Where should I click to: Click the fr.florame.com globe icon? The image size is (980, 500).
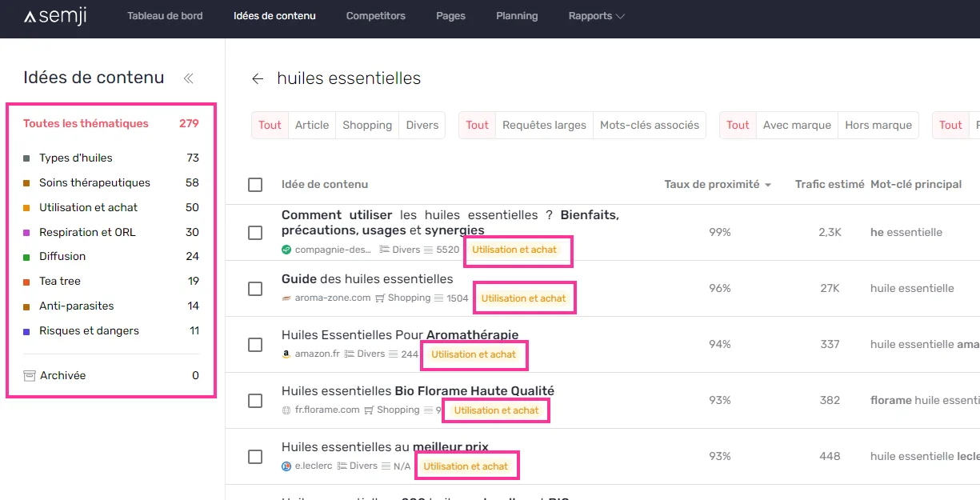click(286, 410)
